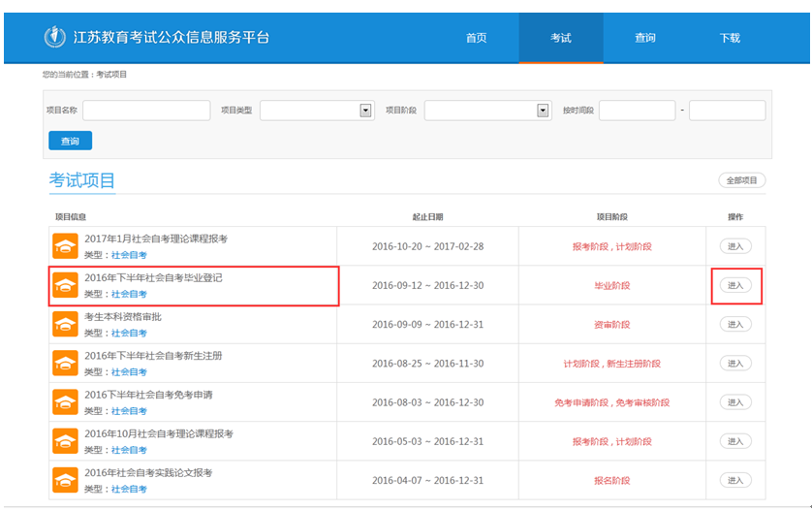Switch to the 首页 navigation tab

476,38
